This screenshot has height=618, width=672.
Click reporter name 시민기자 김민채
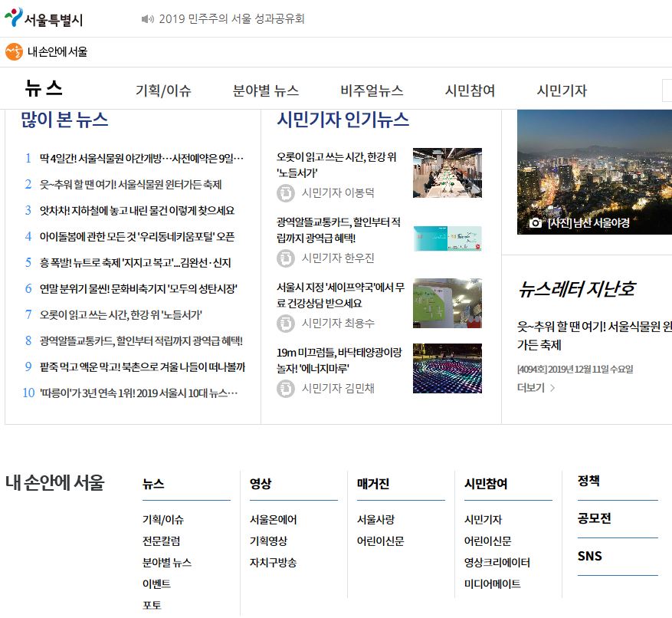click(x=338, y=389)
